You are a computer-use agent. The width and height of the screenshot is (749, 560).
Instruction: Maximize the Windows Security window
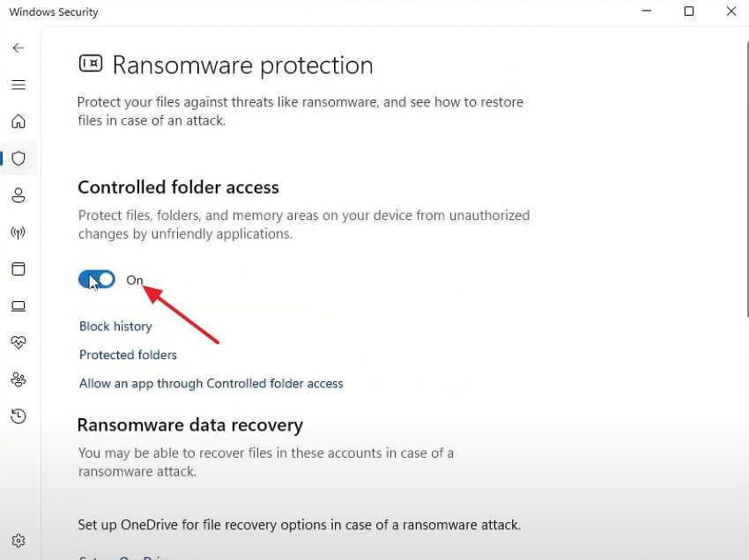click(x=689, y=11)
